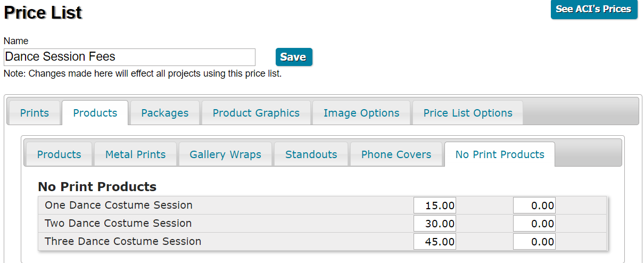Click the Save button
Viewport: 644px width, 263px height.
point(293,57)
